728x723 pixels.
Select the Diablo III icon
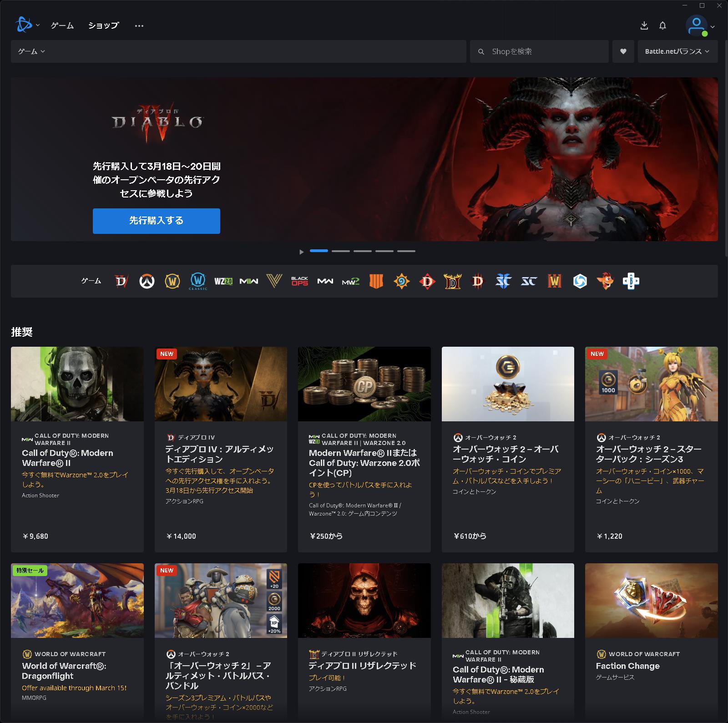coord(478,281)
